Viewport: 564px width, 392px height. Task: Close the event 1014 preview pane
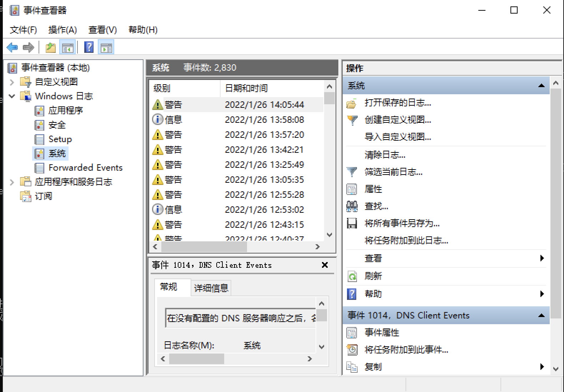tap(325, 265)
